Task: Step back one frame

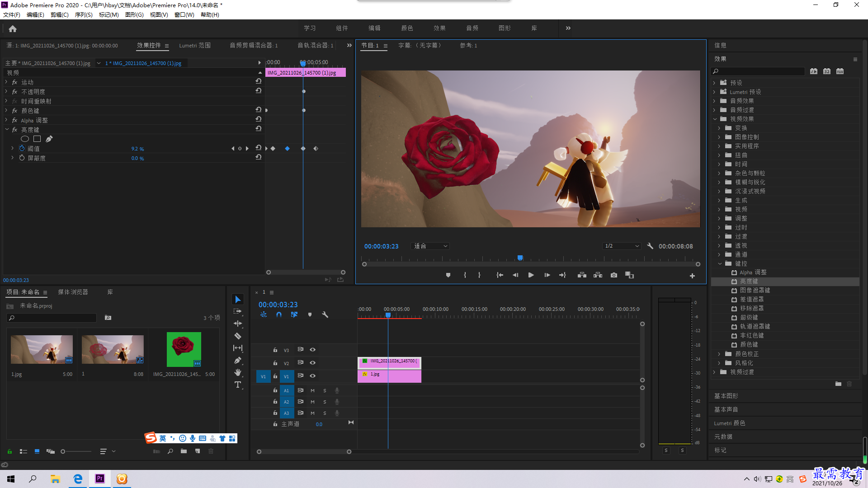Action: point(515,275)
